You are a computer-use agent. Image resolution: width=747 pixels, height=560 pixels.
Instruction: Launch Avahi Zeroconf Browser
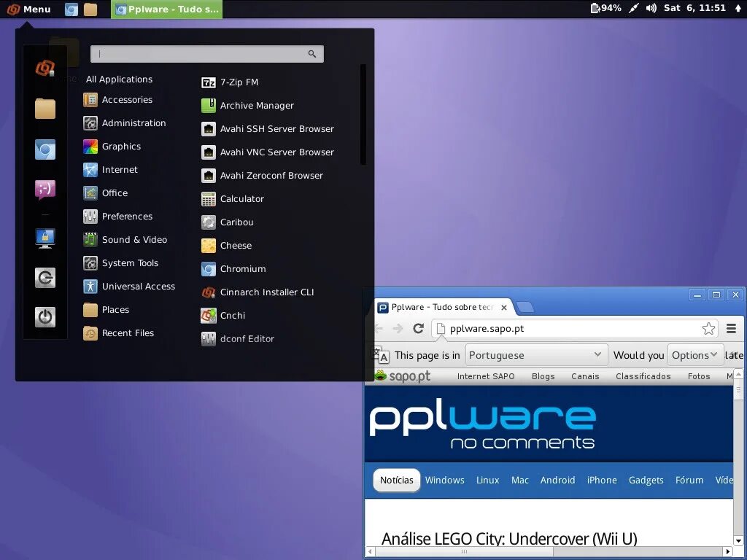(262, 176)
